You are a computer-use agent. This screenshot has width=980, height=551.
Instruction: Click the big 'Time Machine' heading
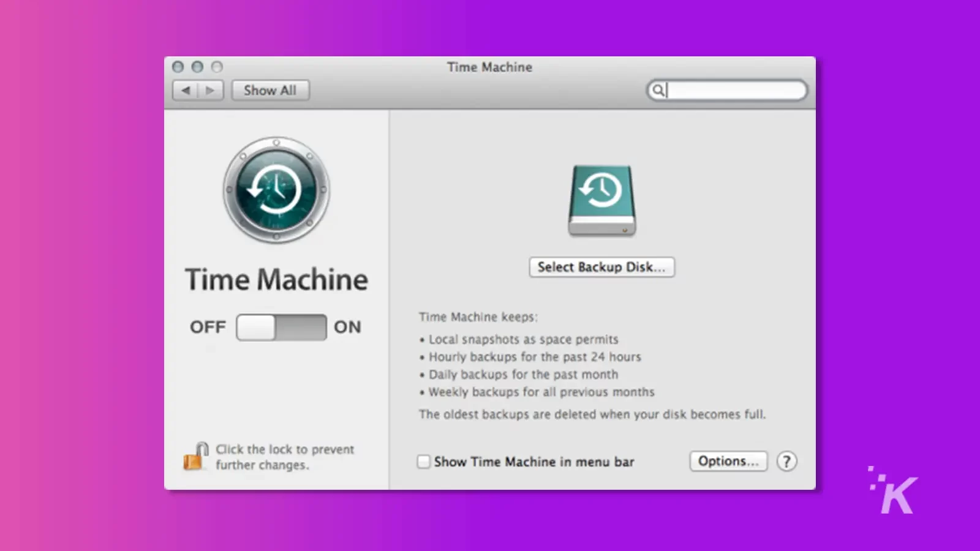(x=276, y=280)
